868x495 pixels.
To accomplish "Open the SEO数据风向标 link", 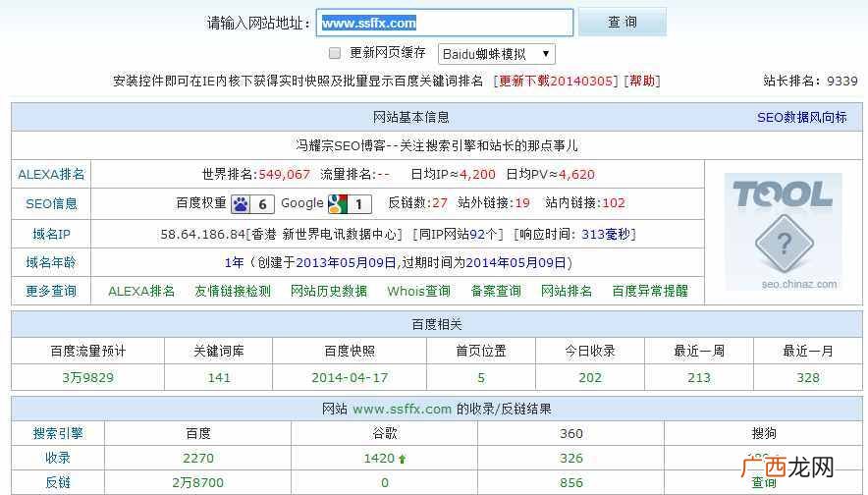I will (801, 118).
